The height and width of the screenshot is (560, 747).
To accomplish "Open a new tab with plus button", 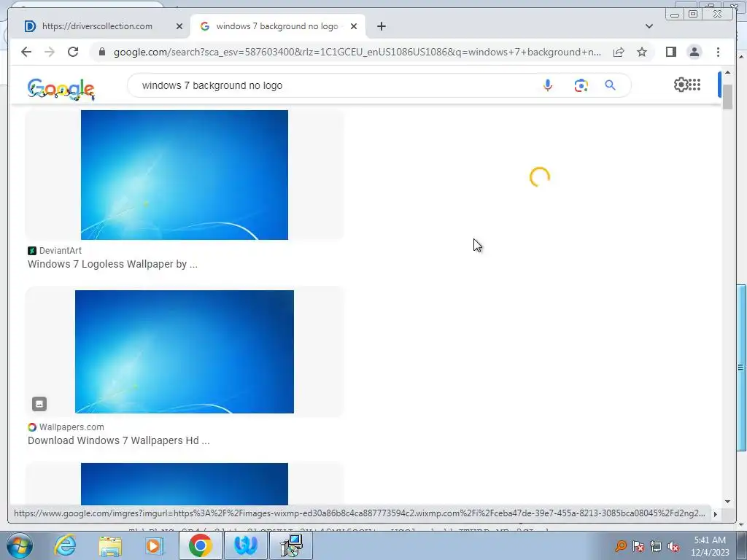I will click(x=381, y=26).
